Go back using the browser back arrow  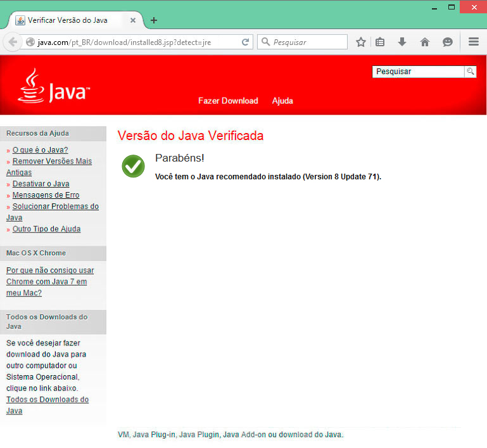point(13,42)
